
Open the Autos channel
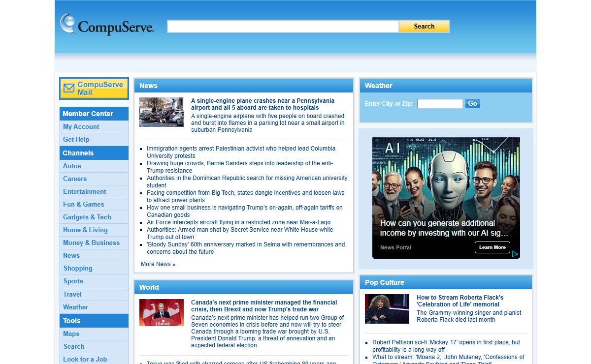coord(72,166)
